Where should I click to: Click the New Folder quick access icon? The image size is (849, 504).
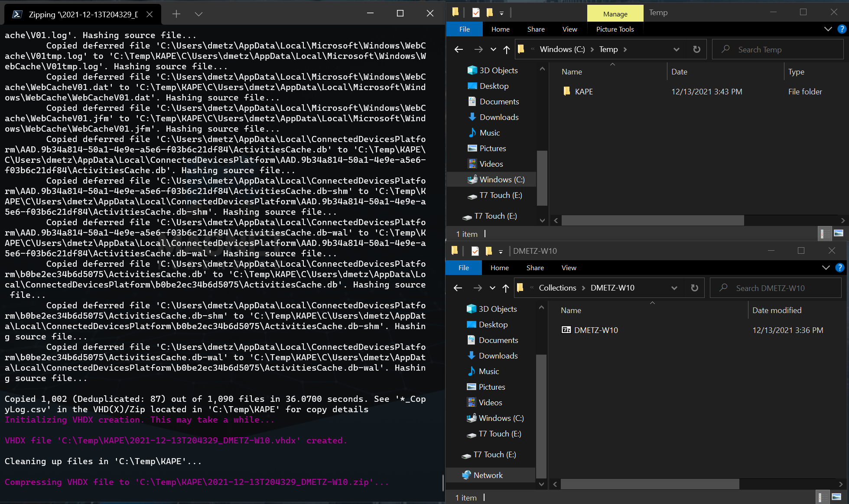(489, 13)
